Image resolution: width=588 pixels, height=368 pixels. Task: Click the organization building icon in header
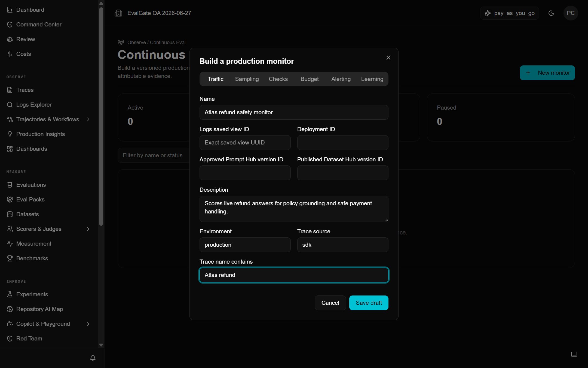pyautogui.click(x=118, y=13)
